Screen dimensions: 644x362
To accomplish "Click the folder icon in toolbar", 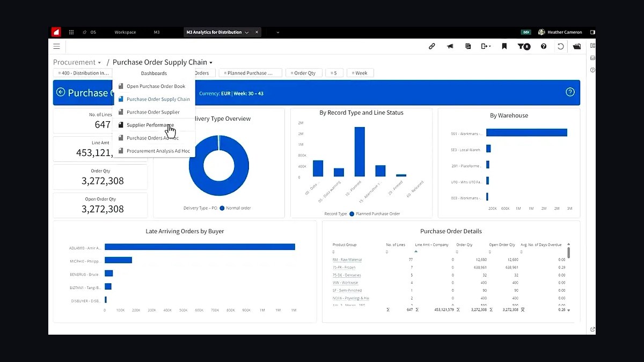I will coord(577,47).
